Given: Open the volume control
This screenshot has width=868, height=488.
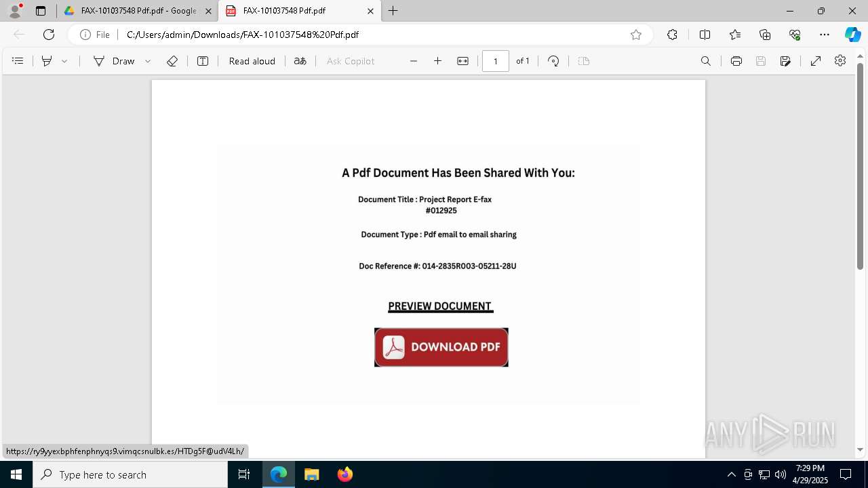Looking at the screenshot, I should point(781,474).
